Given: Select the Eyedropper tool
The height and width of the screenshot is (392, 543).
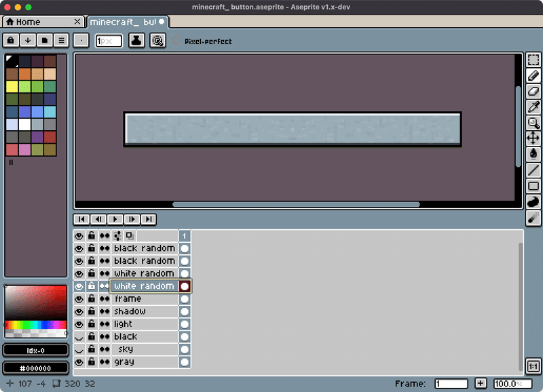Looking at the screenshot, I should 533,107.
